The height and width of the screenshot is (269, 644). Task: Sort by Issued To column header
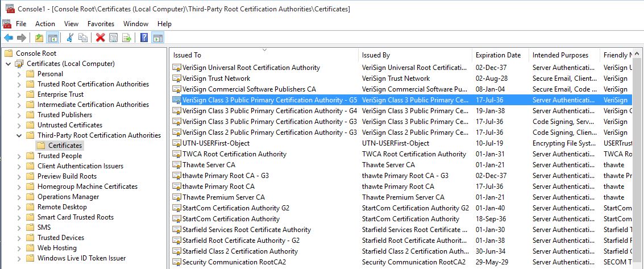264,55
